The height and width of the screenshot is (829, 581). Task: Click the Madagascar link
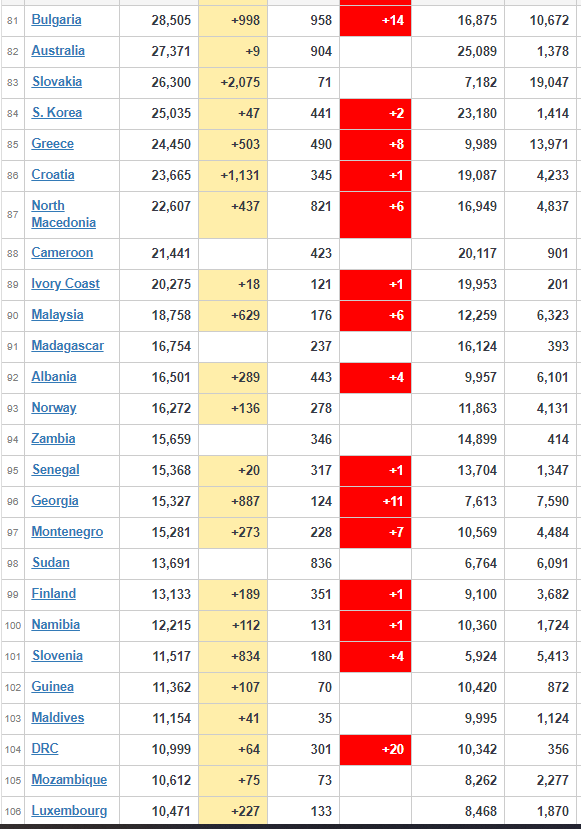[68, 346]
